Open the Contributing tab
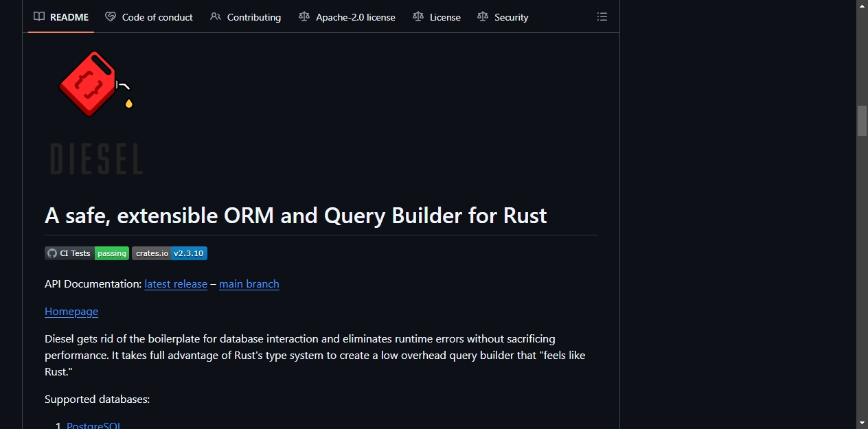Screen dimensions: 868x429 click(246, 17)
